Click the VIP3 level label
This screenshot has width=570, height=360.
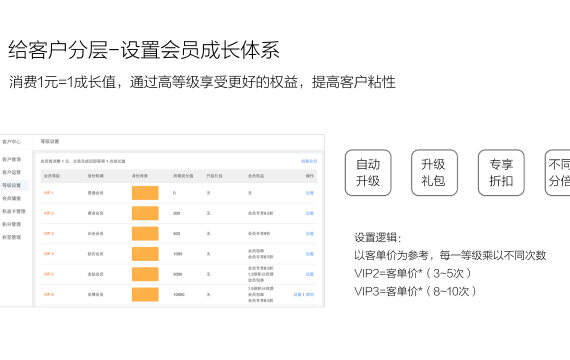tap(49, 233)
